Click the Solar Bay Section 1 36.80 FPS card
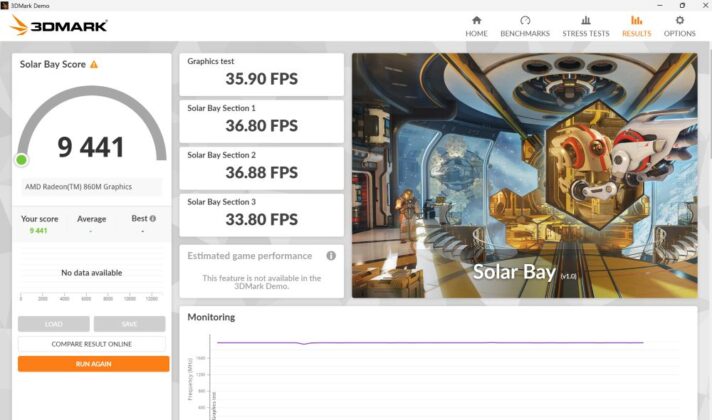The image size is (712, 420). [262, 121]
